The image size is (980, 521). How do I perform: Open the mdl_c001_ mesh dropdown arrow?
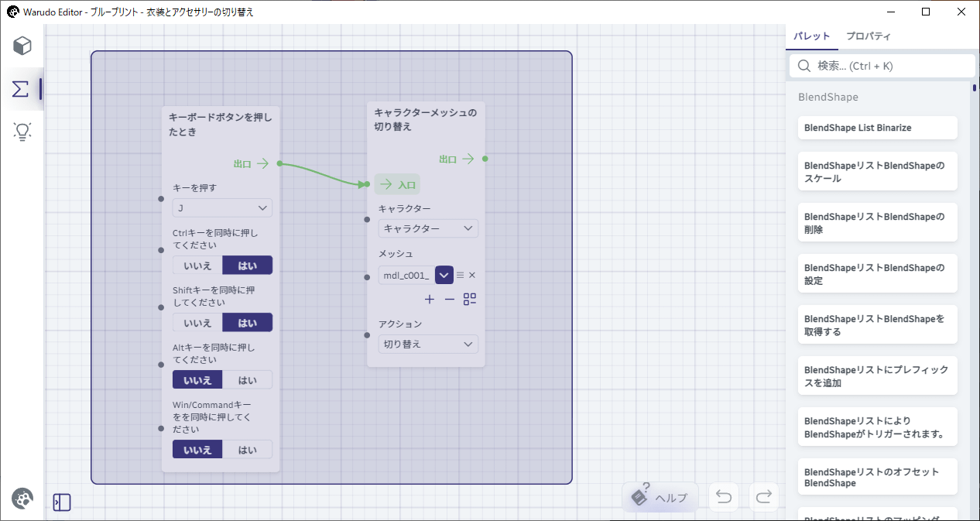click(444, 275)
